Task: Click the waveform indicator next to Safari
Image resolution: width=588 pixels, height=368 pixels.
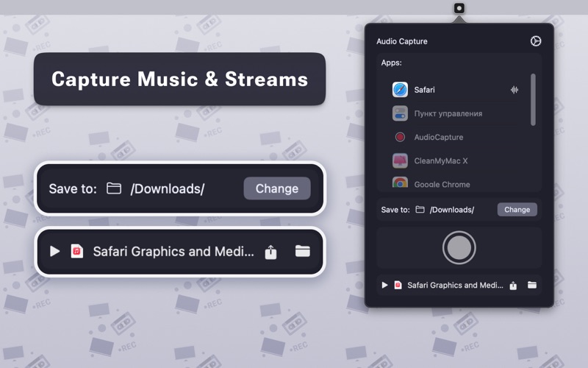Action: click(514, 90)
